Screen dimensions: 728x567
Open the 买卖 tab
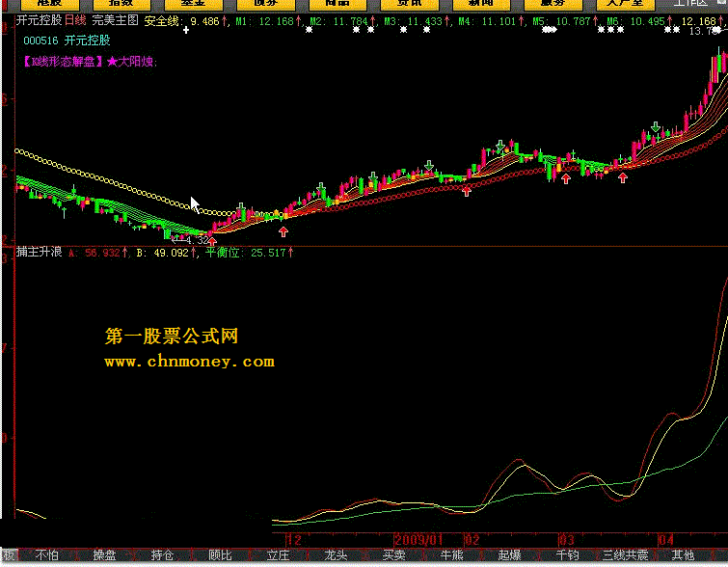[393, 554]
